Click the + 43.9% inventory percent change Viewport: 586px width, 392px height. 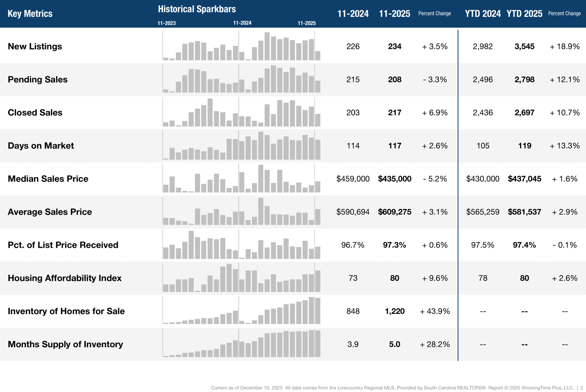click(435, 311)
